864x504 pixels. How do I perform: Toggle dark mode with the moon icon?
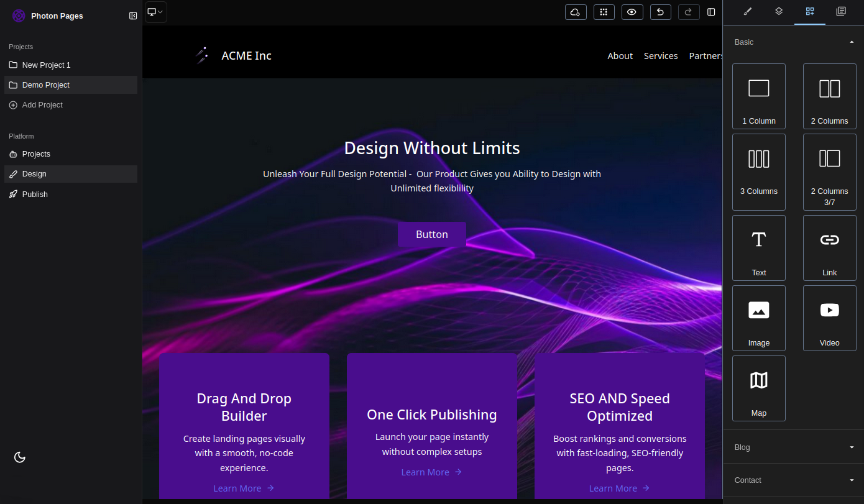[x=19, y=457]
